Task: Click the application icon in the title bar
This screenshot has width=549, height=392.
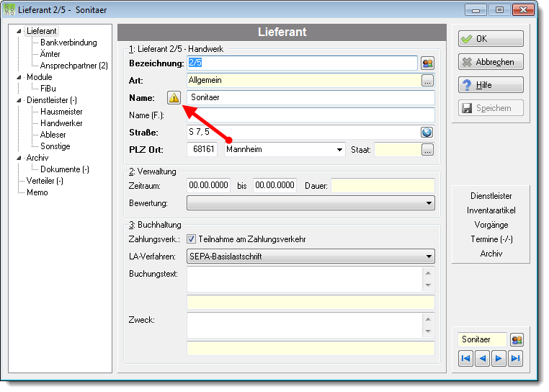Action: point(9,9)
